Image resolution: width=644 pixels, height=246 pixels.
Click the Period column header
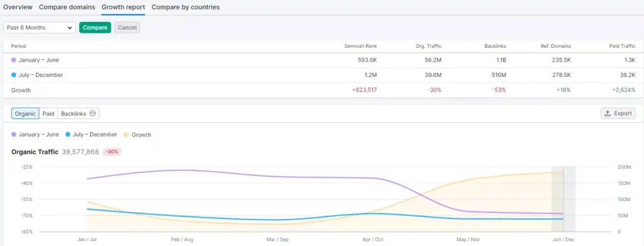click(x=18, y=46)
